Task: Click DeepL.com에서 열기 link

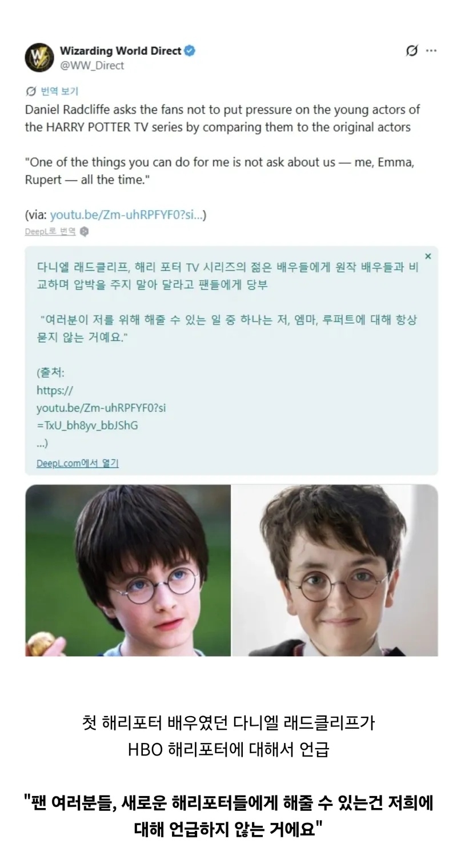Action: (78, 463)
